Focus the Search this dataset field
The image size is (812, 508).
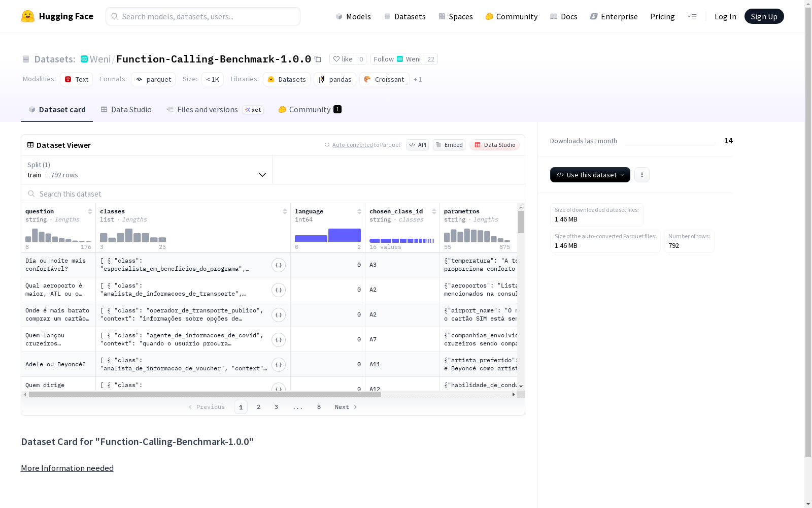tap(273, 194)
